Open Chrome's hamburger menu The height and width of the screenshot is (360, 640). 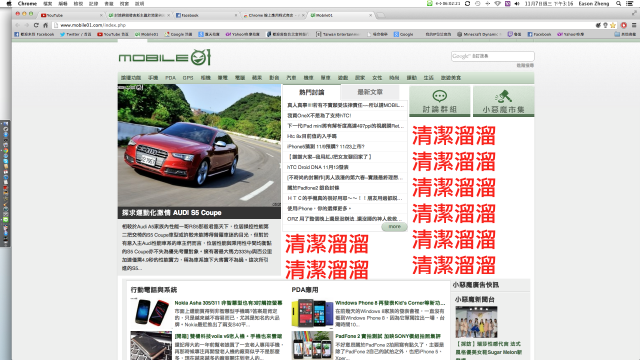(x=634, y=25)
